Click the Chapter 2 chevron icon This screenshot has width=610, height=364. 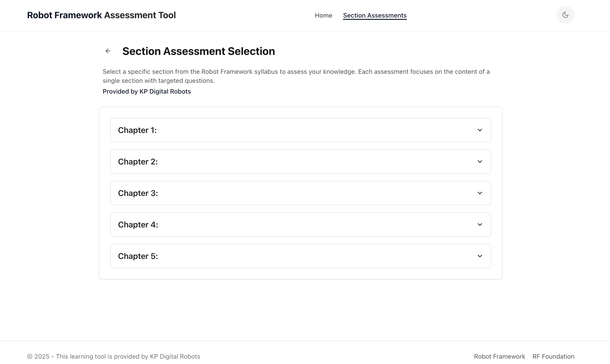(x=480, y=161)
